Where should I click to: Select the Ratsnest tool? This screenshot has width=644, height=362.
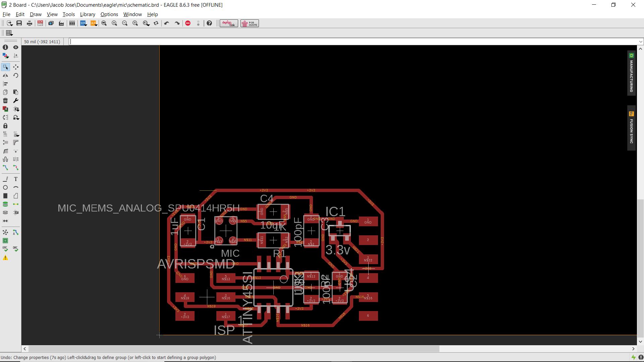click(5, 232)
